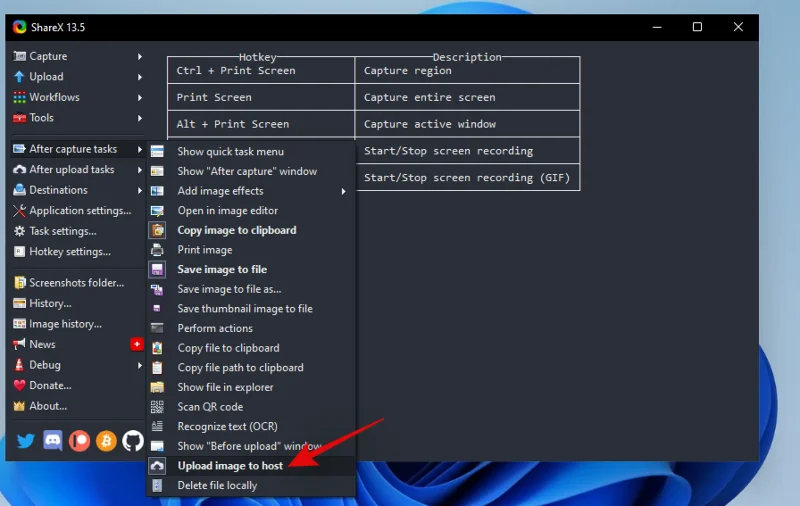Image resolution: width=800 pixels, height=506 pixels.
Task: Enable Show "Before upload" window task
Action: tap(251, 446)
